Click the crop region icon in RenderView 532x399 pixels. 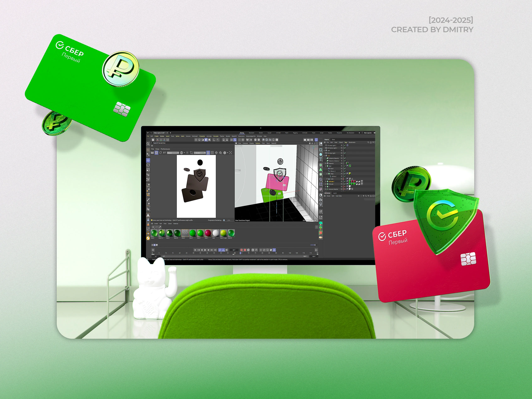pos(191,153)
